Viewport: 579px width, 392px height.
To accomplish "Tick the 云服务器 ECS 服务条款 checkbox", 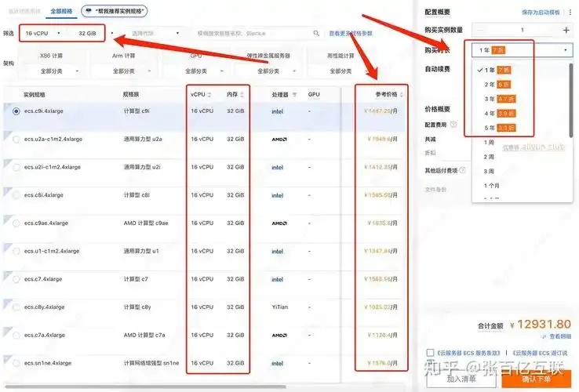I will 430,353.
